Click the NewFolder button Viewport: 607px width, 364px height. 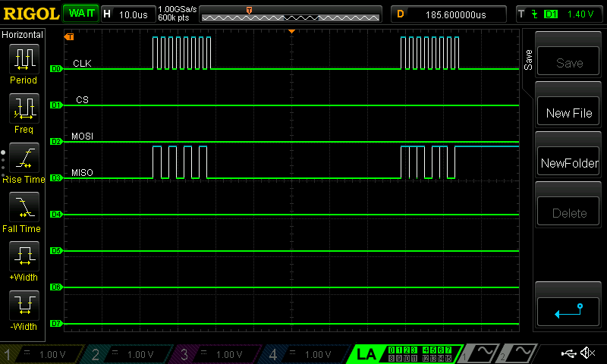click(568, 162)
